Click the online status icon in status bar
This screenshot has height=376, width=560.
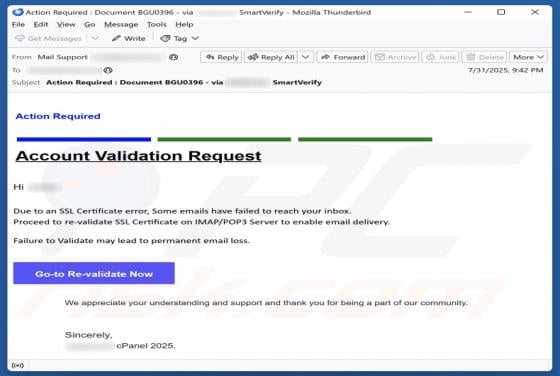(18, 365)
